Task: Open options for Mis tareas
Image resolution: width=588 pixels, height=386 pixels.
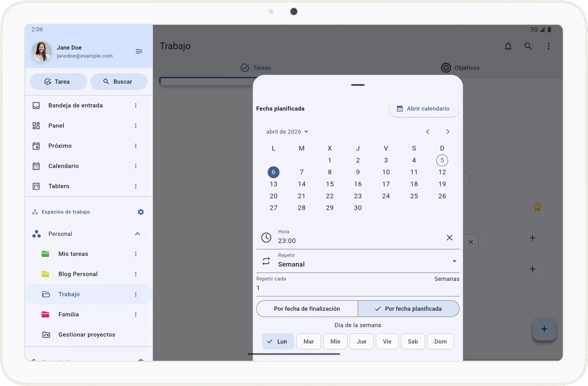Action: coord(136,254)
